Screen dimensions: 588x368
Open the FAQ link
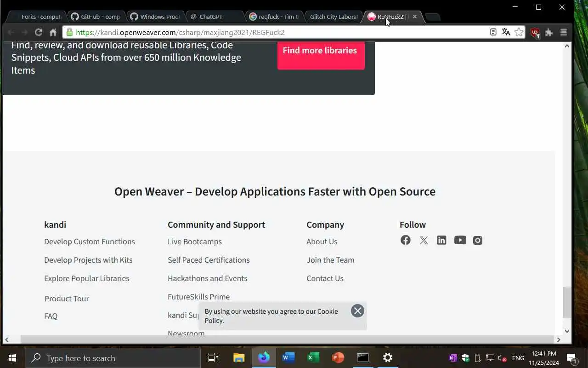pos(51,316)
